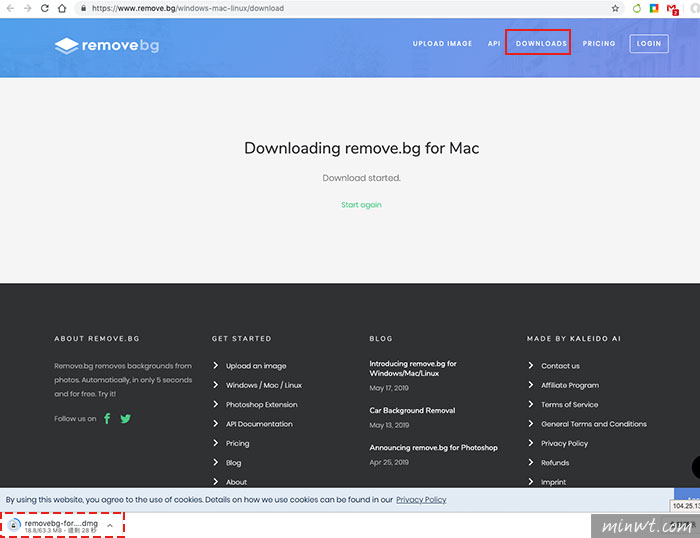Open the Car Background Removal blog post

(412, 410)
